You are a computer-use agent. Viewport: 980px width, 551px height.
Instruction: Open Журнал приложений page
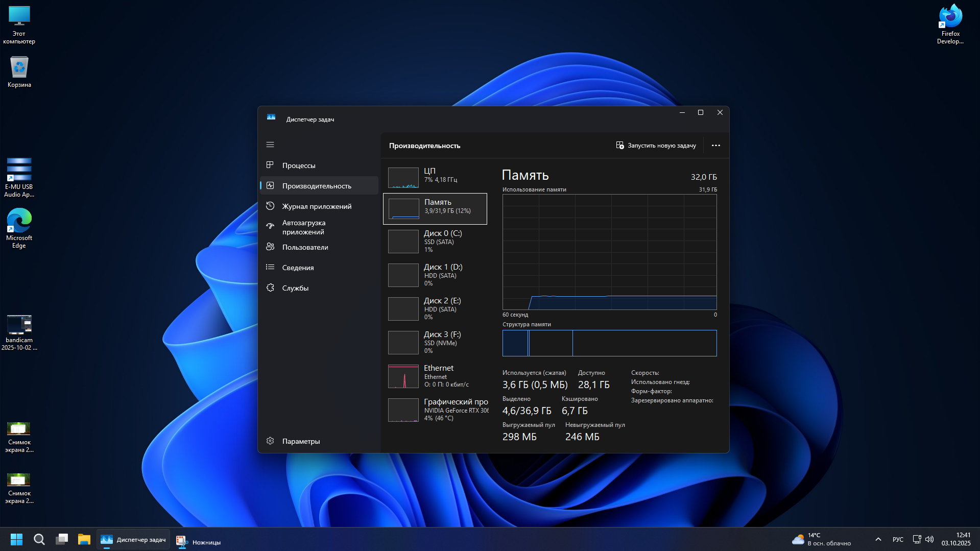tap(319, 206)
